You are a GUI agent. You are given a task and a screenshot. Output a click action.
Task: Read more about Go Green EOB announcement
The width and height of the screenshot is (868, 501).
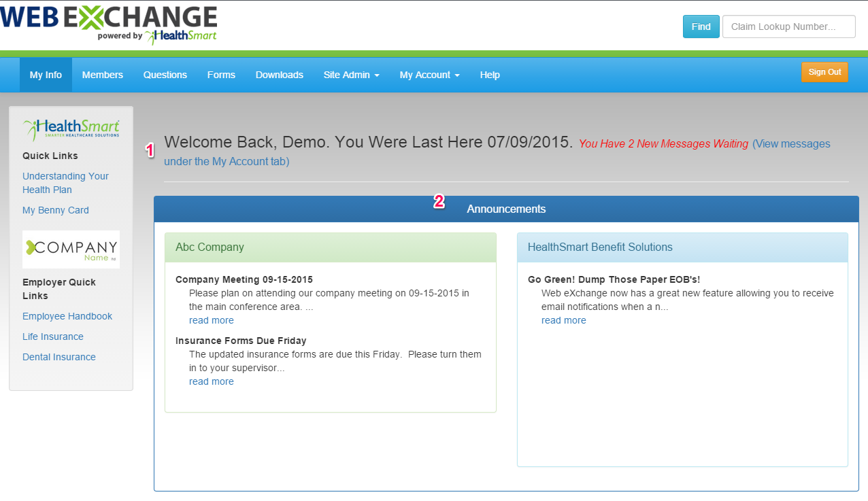[564, 320]
